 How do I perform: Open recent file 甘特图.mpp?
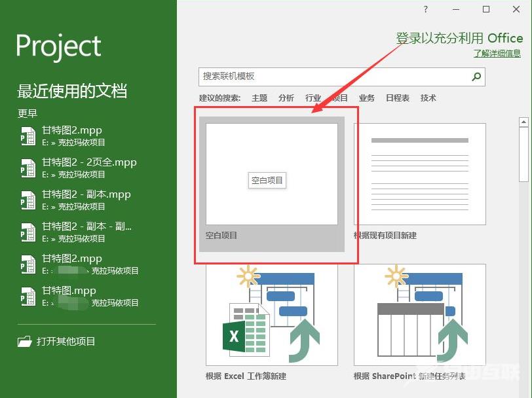pyautogui.click(x=69, y=291)
